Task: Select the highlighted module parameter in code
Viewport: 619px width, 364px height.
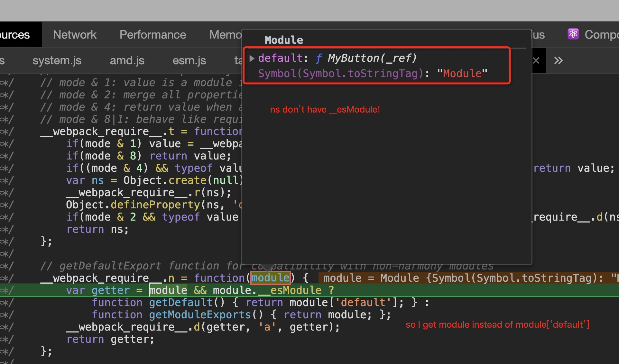Action: (x=270, y=278)
